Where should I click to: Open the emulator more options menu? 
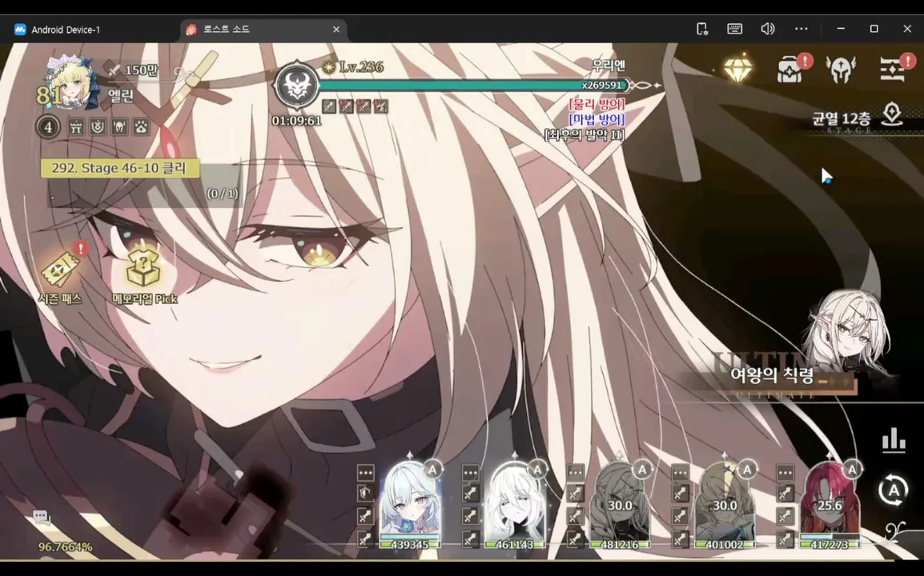pos(801,29)
